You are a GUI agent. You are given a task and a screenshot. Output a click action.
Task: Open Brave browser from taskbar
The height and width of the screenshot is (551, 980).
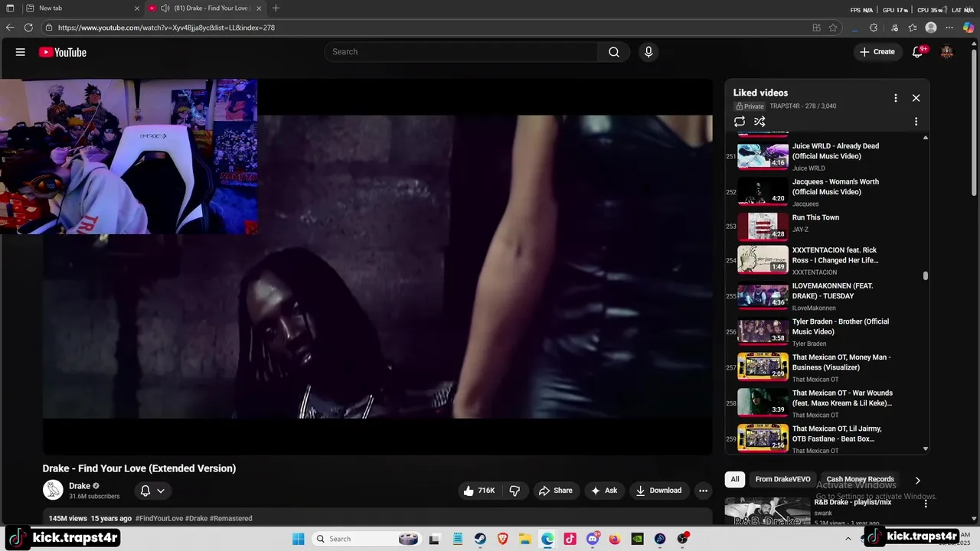point(502,539)
